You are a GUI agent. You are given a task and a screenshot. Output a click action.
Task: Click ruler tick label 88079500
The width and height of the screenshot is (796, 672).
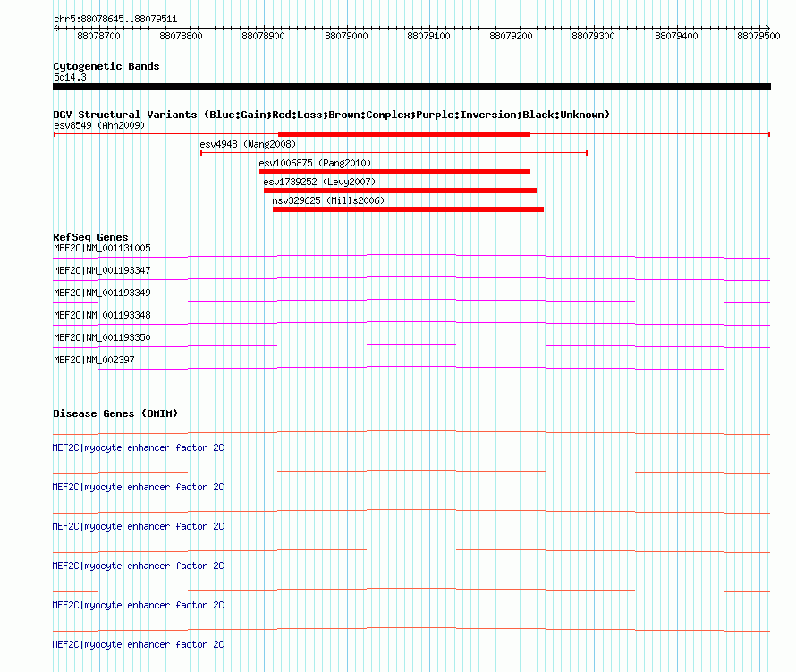758,36
